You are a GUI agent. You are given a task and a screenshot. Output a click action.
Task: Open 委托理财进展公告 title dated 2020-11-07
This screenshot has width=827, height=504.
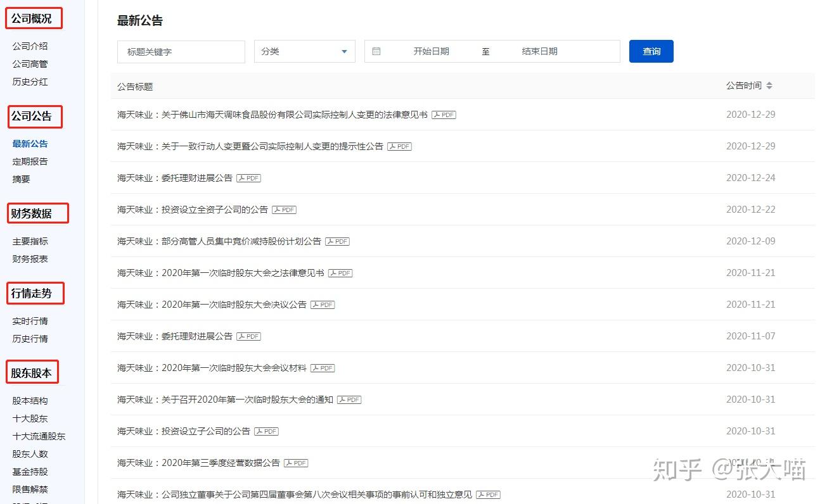coord(175,336)
